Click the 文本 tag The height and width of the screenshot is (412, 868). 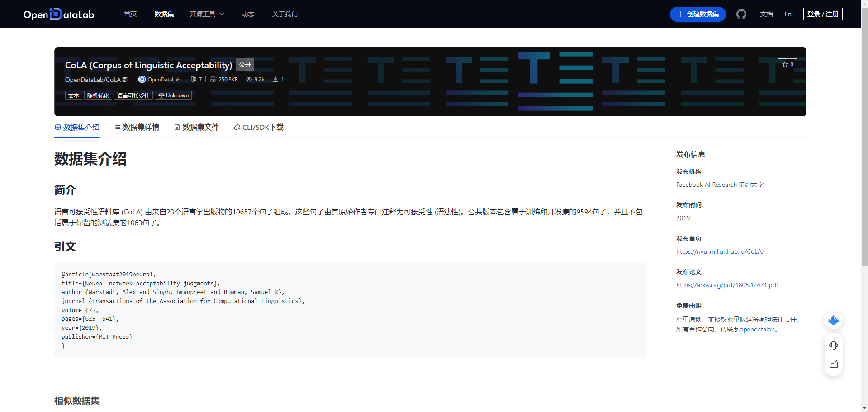pos(74,95)
